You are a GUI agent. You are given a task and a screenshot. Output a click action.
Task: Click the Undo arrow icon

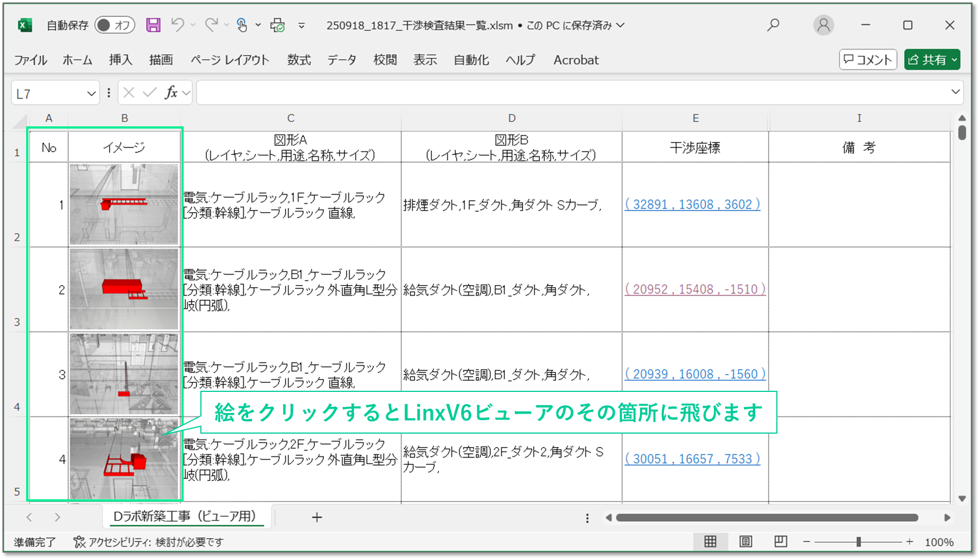(178, 25)
